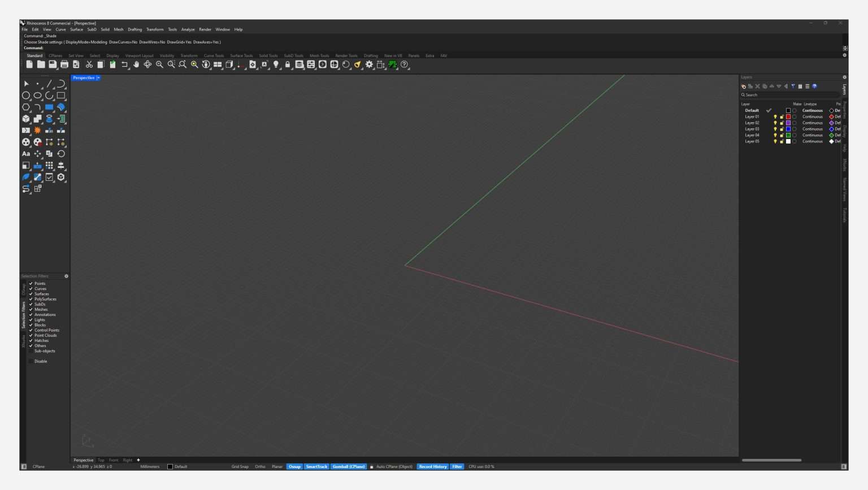Open the Curve menu
This screenshot has width=868, height=490.
pyautogui.click(x=60, y=29)
